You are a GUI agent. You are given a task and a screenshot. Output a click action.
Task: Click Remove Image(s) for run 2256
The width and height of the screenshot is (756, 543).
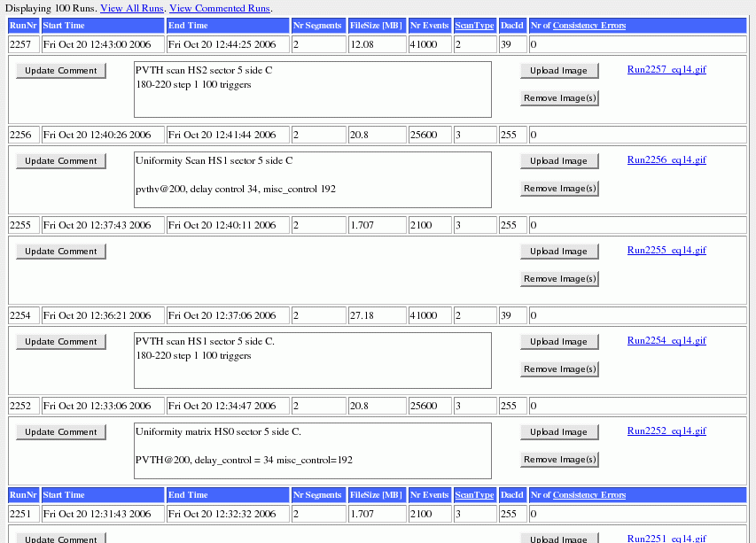559,189
